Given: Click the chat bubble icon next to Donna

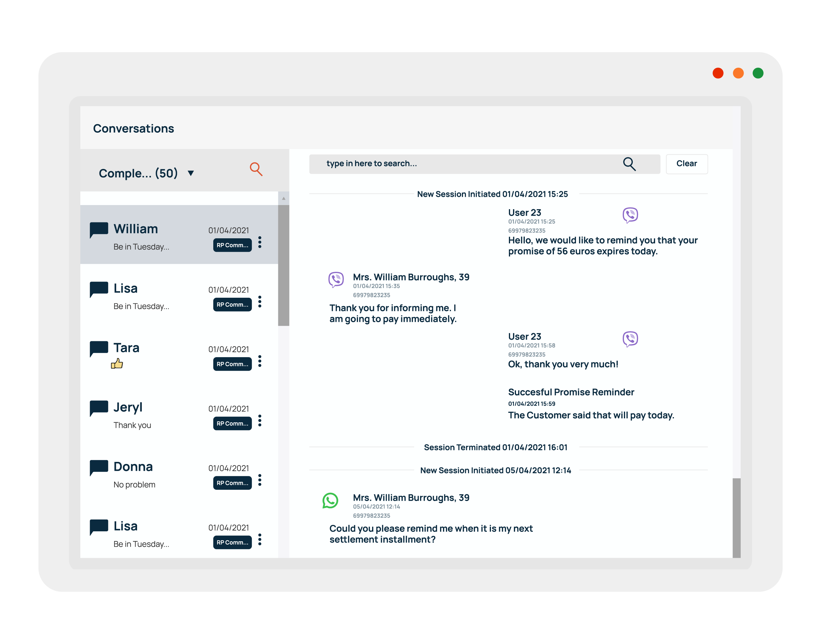Looking at the screenshot, I should (99, 467).
